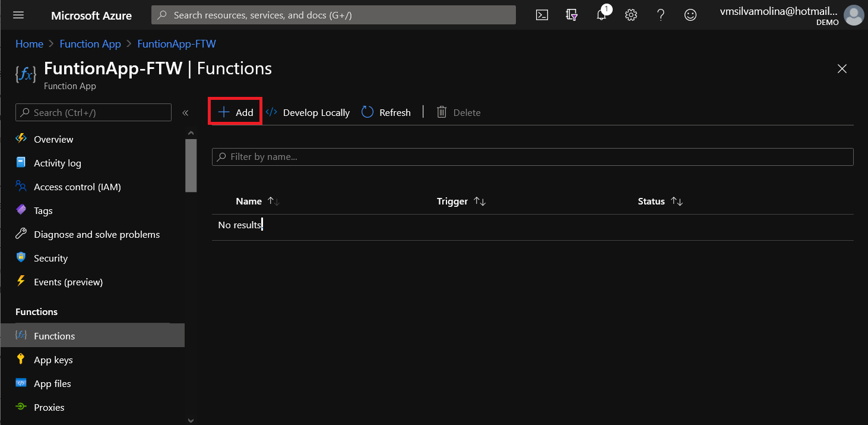The image size is (868, 425).
Task: Click the Function App fx header icon
Action: (26, 74)
